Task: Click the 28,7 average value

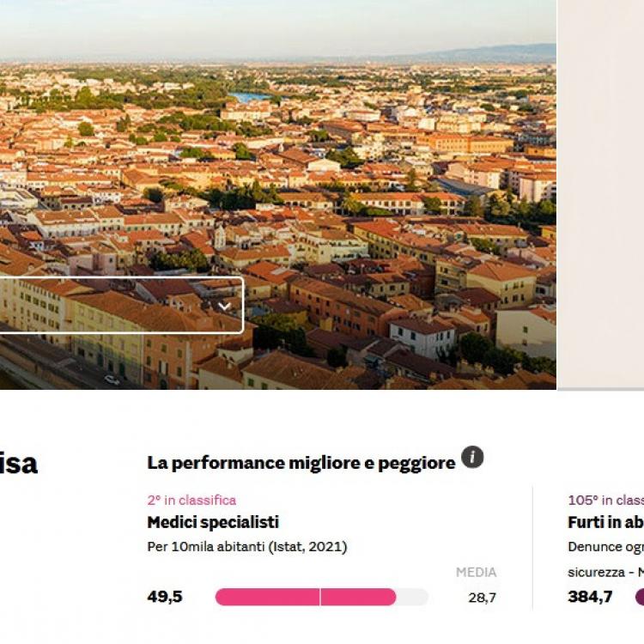Action: pyautogui.click(x=482, y=598)
